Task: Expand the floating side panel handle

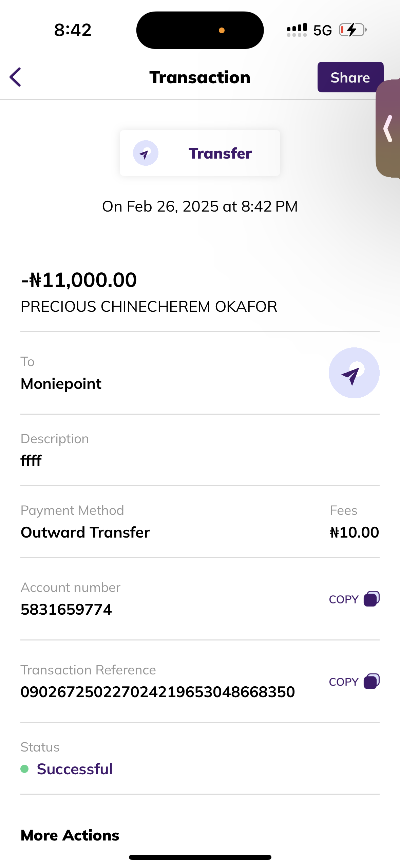Action: [388, 128]
